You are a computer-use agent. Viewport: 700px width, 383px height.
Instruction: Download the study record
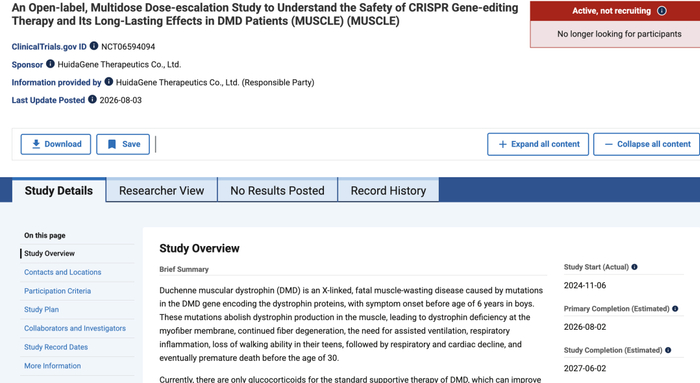(56, 144)
